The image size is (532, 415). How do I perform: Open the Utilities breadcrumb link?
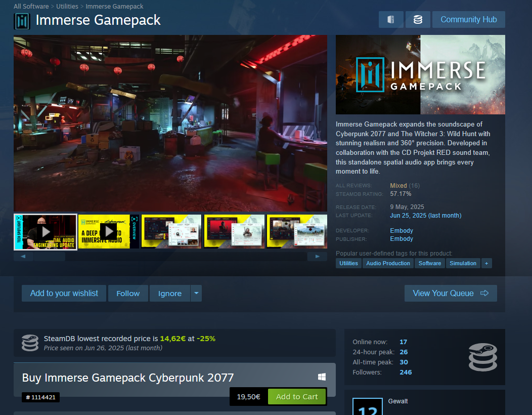[x=67, y=7]
